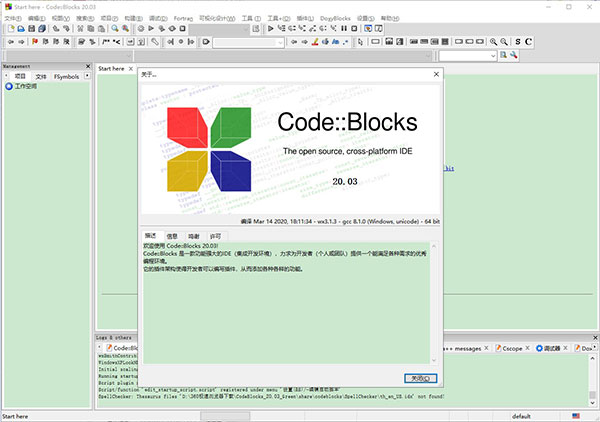Open the 文件(F) menu
The image size is (600, 422).
[13, 18]
